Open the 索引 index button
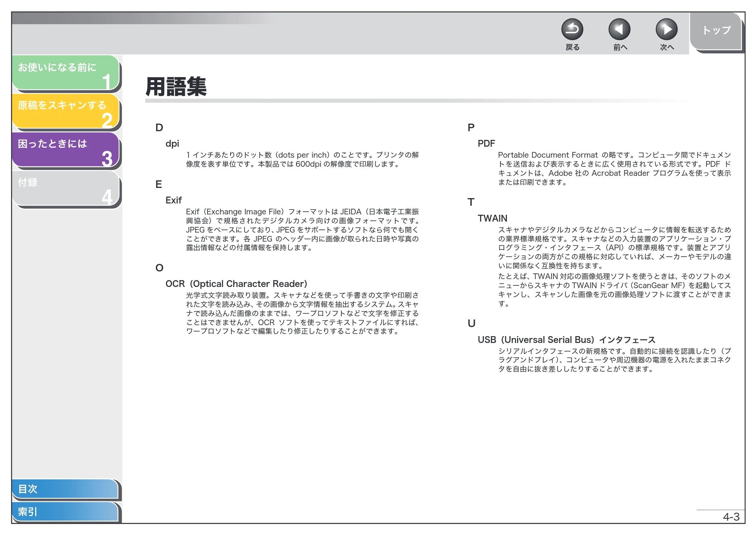The image size is (756, 535). [65, 512]
